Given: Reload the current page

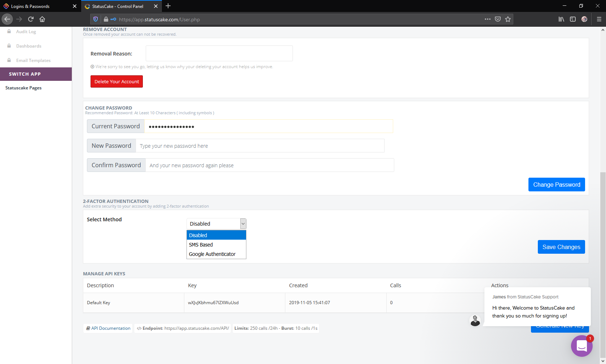Looking at the screenshot, I should tap(31, 19).
